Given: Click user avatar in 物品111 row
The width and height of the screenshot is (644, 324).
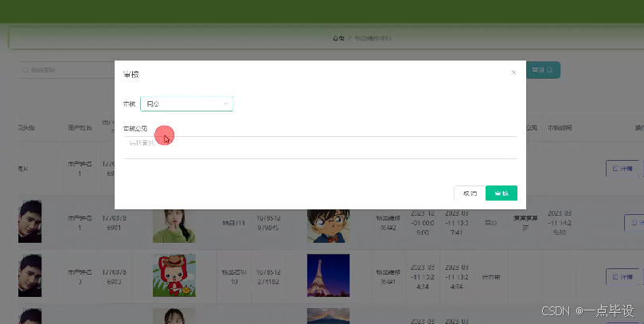Looking at the screenshot, I should [x=29, y=221].
